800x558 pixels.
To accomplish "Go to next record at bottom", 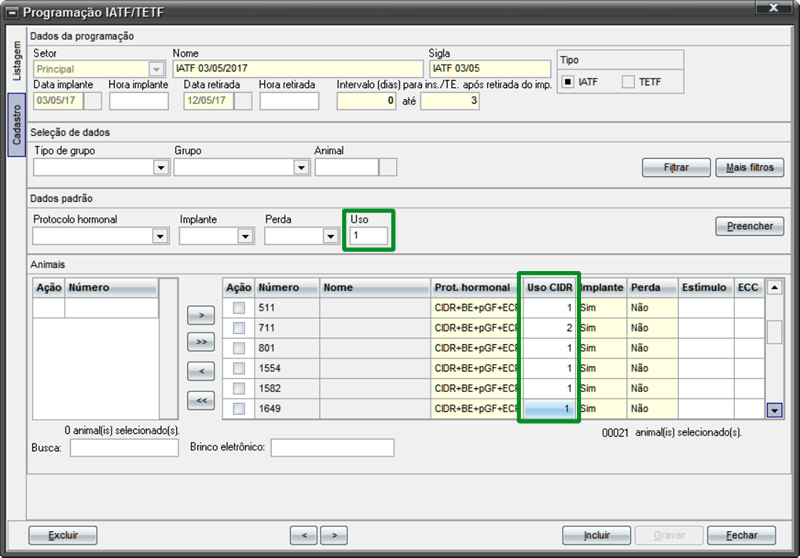I will pos(334,536).
